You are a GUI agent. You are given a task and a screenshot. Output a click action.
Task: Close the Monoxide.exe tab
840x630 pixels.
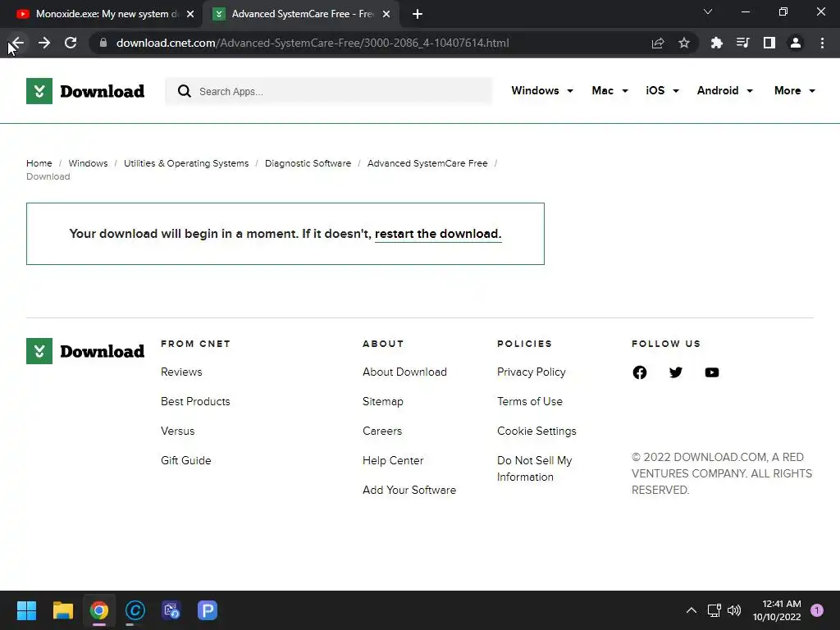(190, 14)
